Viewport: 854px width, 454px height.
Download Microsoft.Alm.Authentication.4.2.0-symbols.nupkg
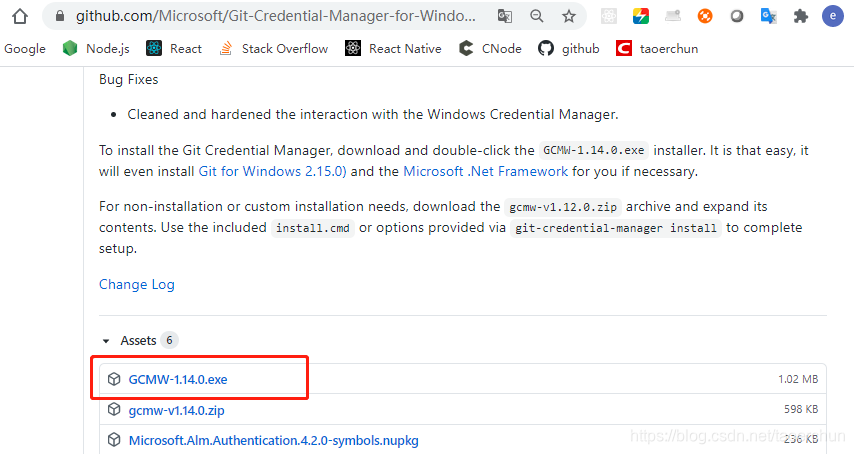[273, 440]
